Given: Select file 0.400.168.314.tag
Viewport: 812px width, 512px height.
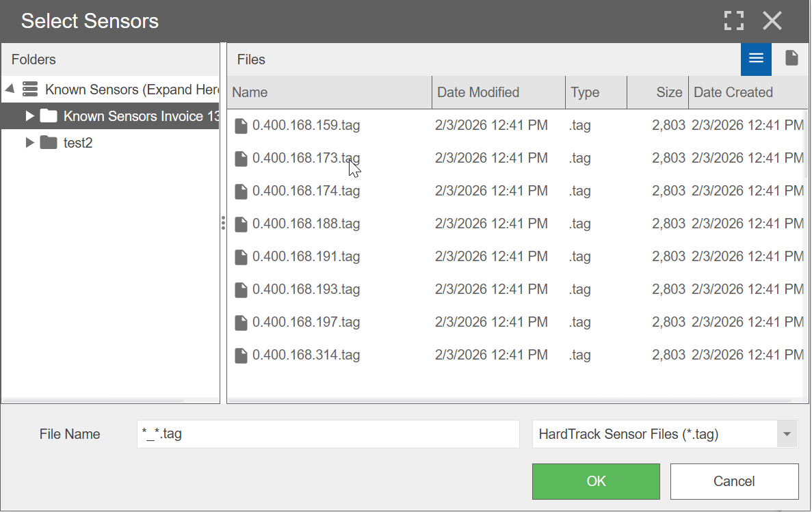Looking at the screenshot, I should pyautogui.click(x=306, y=355).
